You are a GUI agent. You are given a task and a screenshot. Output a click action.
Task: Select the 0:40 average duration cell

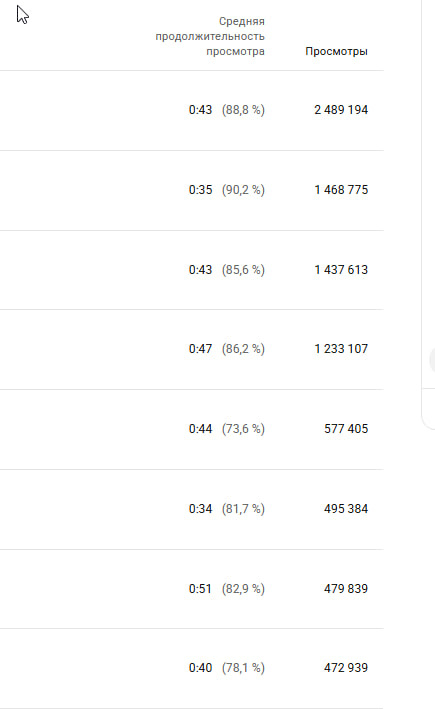200,668
